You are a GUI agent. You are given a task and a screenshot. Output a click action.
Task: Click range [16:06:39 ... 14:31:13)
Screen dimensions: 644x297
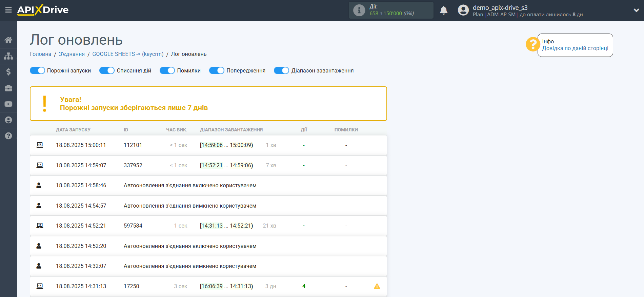click(226, 286)
